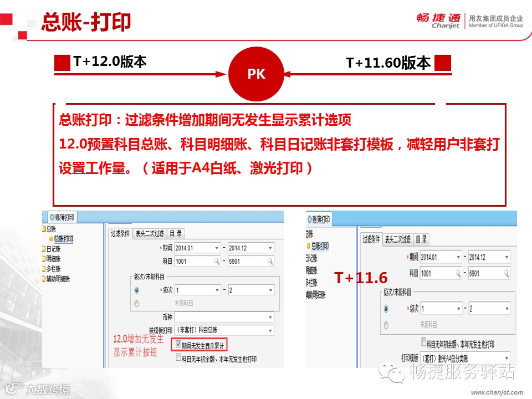Open 级次 level 2 dropdown in T+11.6 window

point(507,309)
